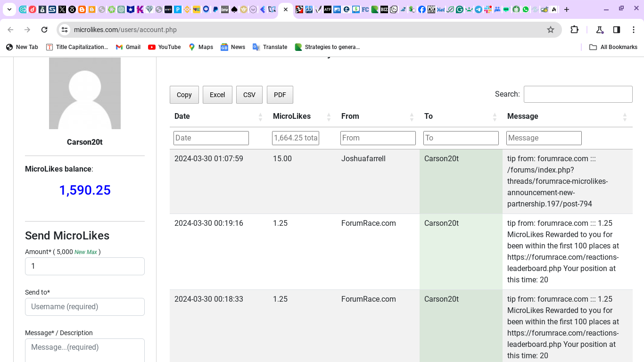Select the 15.00 MicroLikes cell
The image size is (644, 362).
coord(282,159)
